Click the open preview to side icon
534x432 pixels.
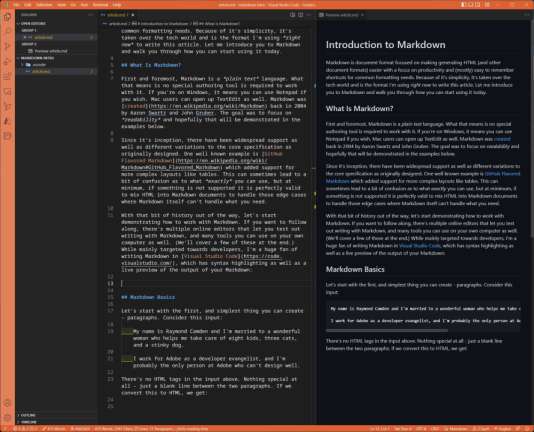click(x=292, y=15)
